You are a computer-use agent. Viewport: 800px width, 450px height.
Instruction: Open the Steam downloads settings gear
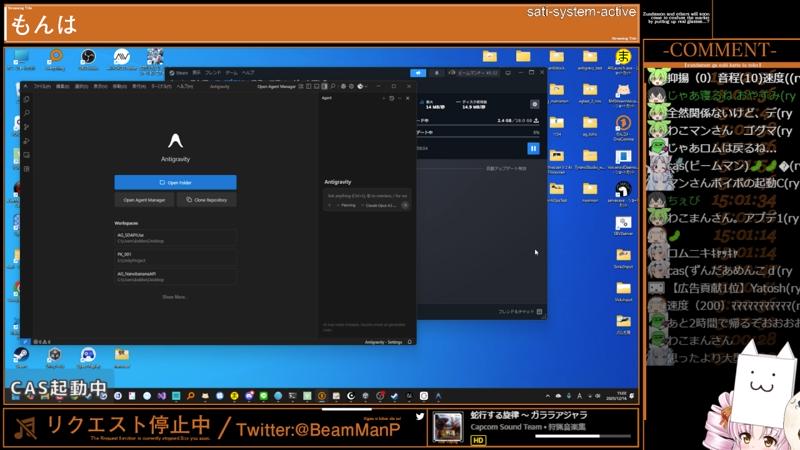pos(534,104)
